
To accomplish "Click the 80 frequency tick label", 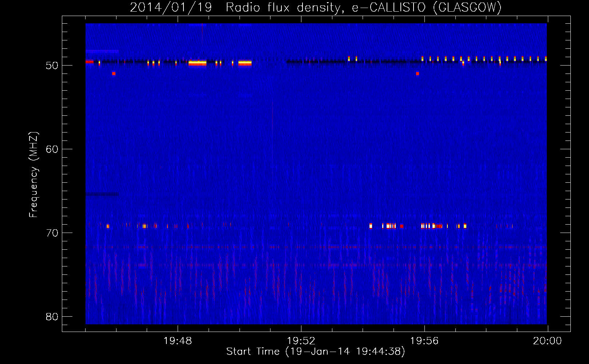I will [52, 317].
